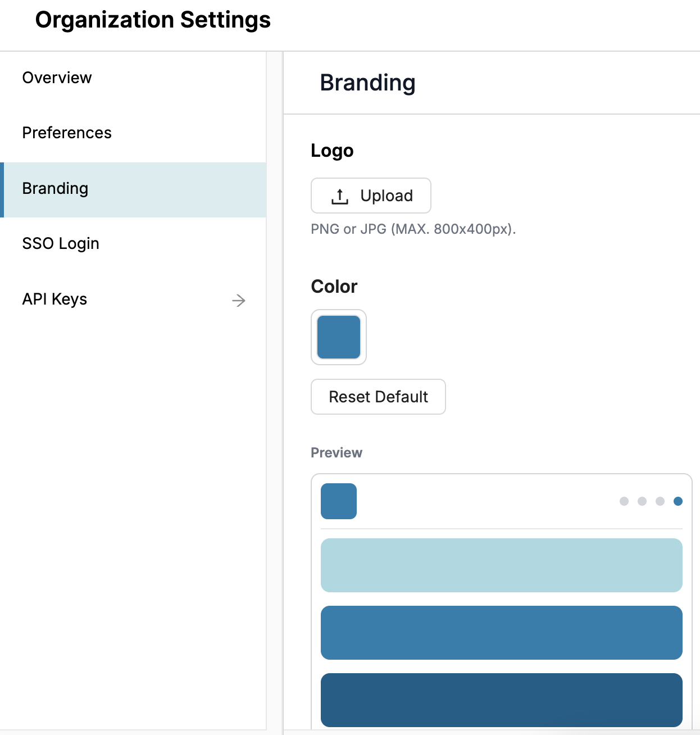Click the upload arrow icon
This screenshot has height=735, width=700.
click(x=340, y=196)
